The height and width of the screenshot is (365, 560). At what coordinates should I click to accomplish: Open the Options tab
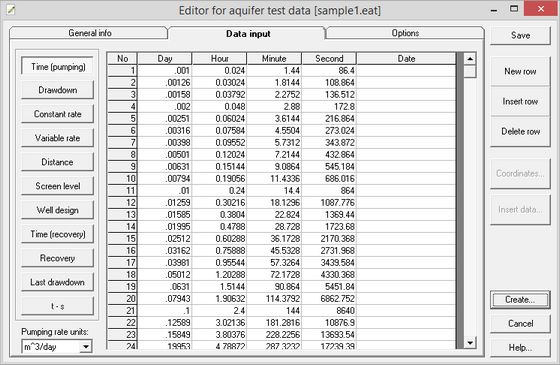pos(405,33)
